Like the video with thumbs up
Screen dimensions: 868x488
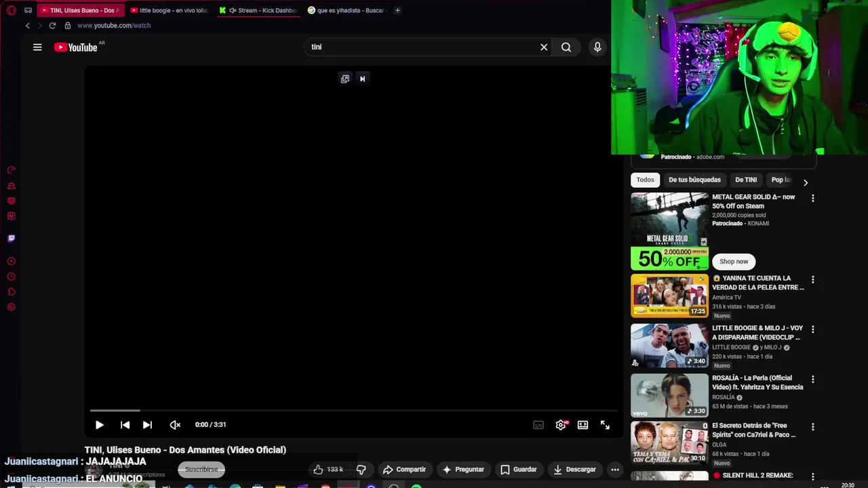point(330,469)
